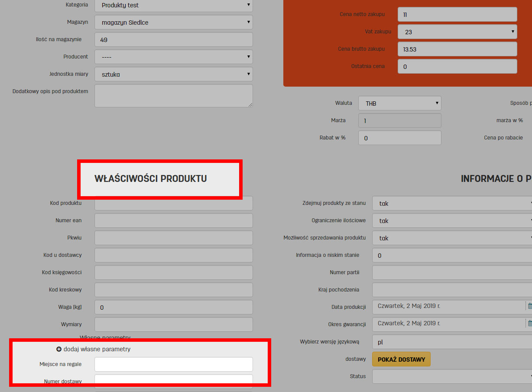Open the Waluta currency dropdown
The width and height of the screenshot is (532, 392).
tap(399, 104)
